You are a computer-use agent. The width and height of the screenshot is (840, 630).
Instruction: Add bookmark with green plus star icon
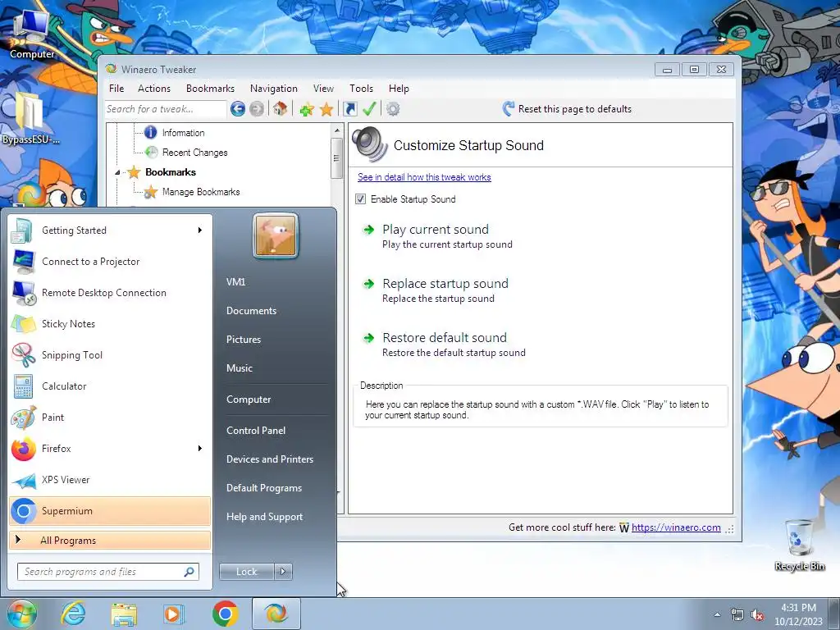307,109
